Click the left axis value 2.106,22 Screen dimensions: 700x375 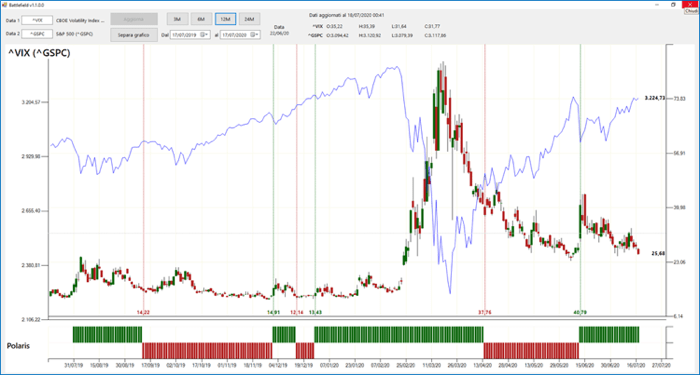coord(31,320)
